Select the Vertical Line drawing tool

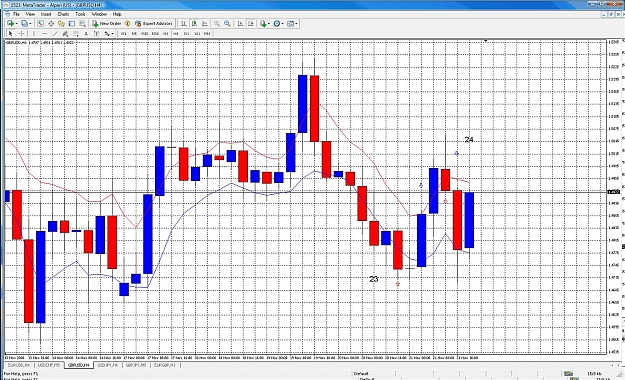click(34, 33)
